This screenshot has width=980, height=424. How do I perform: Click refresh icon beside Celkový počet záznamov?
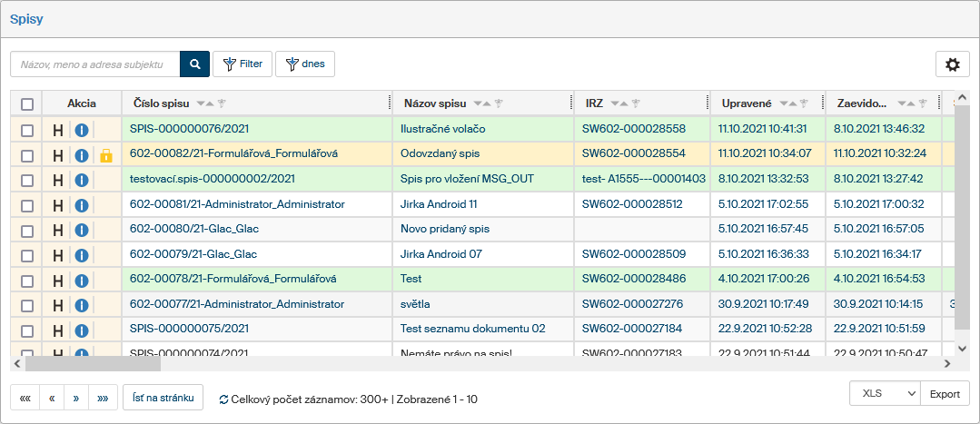pos(224,399)
